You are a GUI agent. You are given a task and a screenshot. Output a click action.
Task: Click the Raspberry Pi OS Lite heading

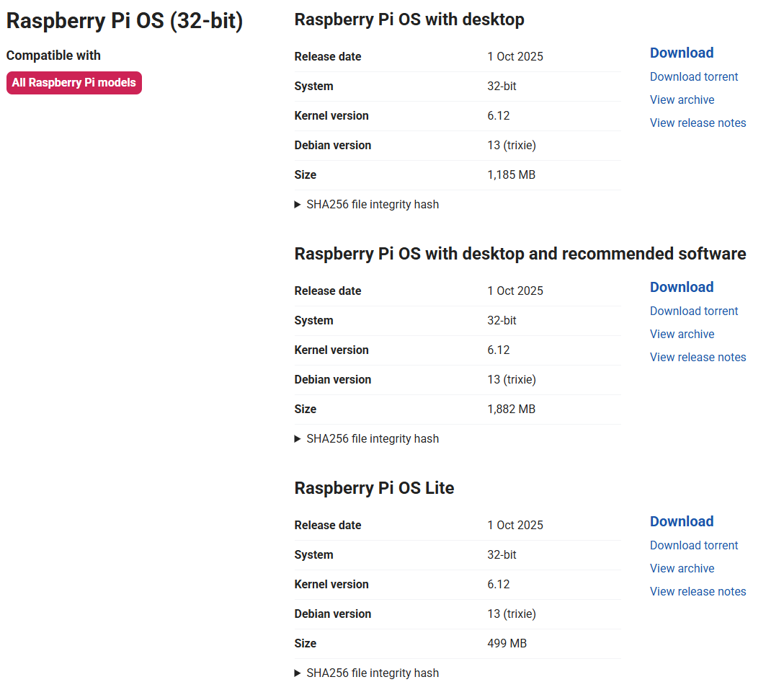374,488
